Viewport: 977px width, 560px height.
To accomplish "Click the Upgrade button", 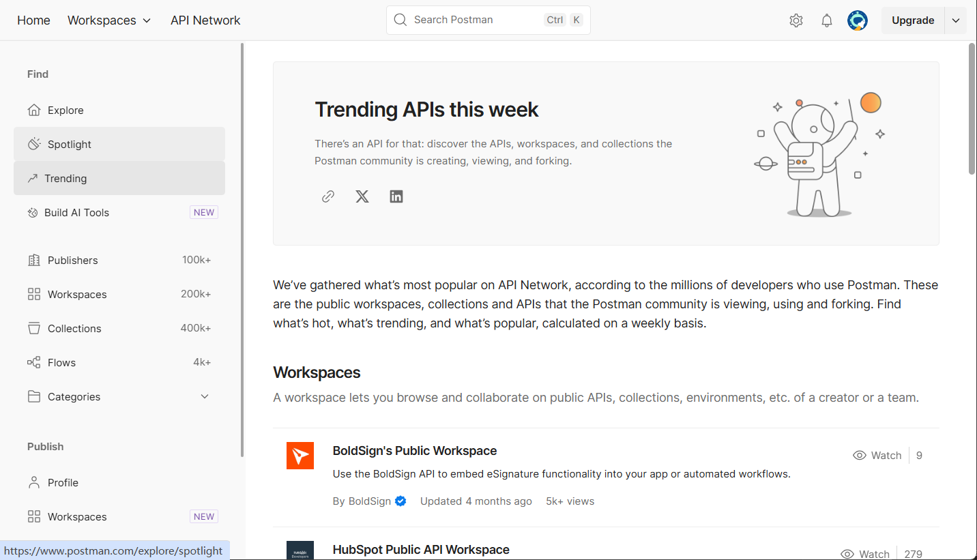I will pos(913,20).
